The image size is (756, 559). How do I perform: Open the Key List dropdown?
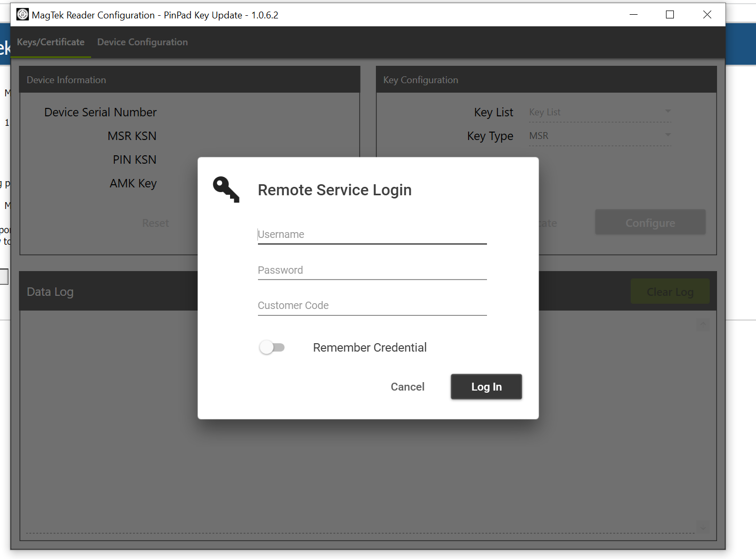point(600,112)
